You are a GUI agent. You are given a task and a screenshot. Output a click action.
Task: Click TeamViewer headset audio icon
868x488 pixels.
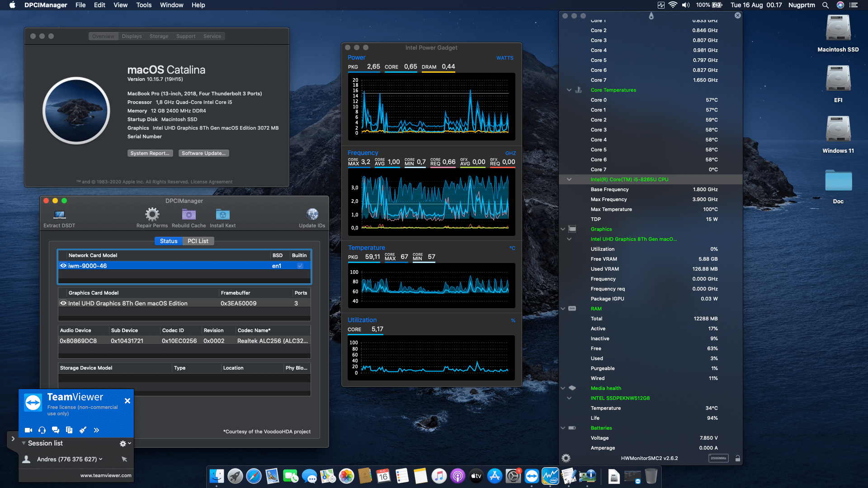tap(42, 430)
